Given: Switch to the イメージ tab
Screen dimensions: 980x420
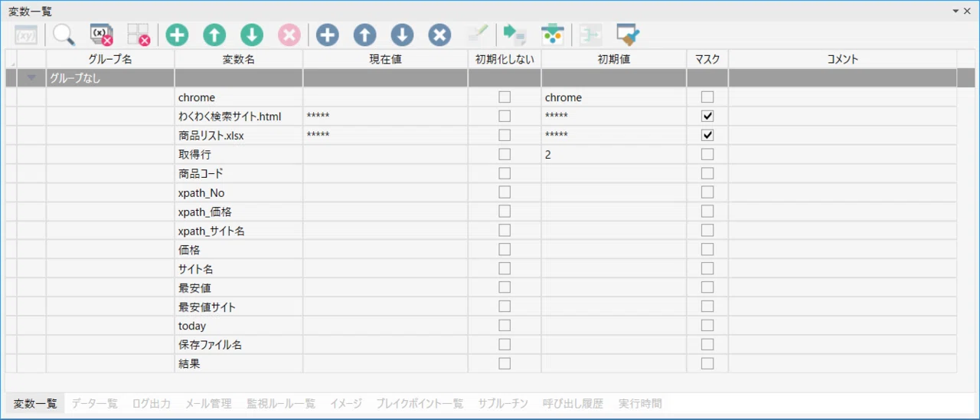Looking at the screenshot, I should coord(345,403).
